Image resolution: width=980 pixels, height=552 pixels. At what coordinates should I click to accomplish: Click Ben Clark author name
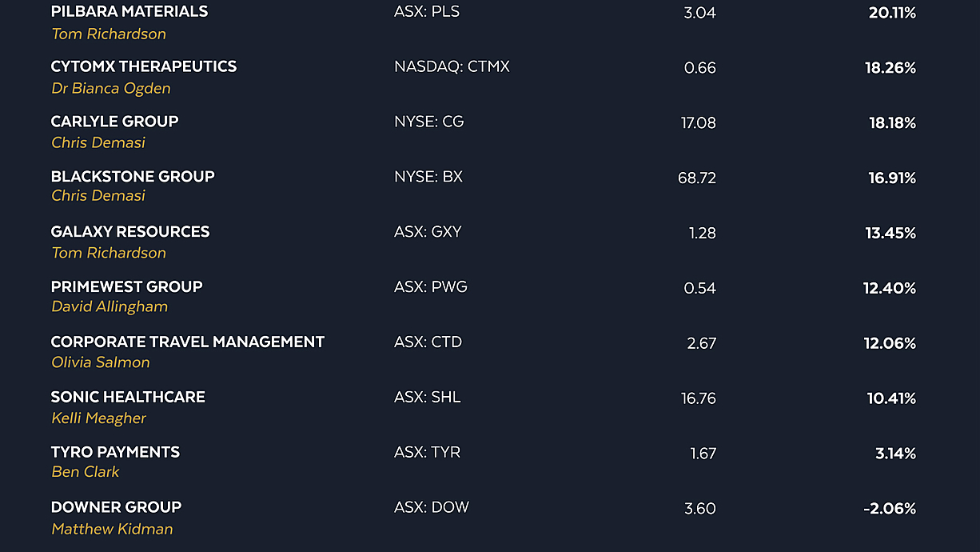[x=86, y=472]
